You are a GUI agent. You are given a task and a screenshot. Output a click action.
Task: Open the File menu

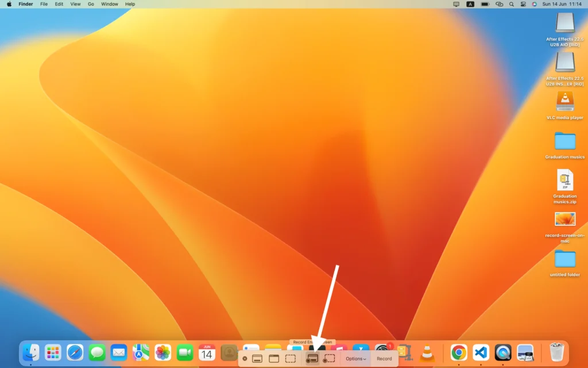coord(44,4)
